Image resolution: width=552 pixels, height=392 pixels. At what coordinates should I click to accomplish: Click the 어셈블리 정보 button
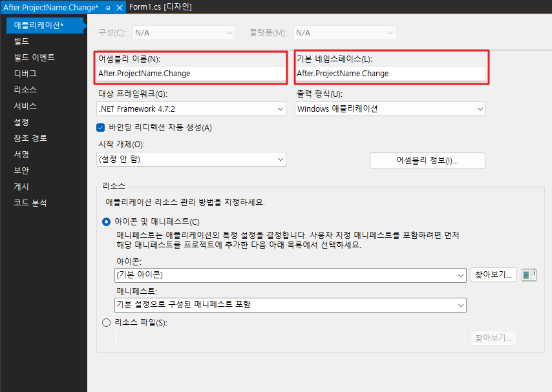tap(427, 161)
